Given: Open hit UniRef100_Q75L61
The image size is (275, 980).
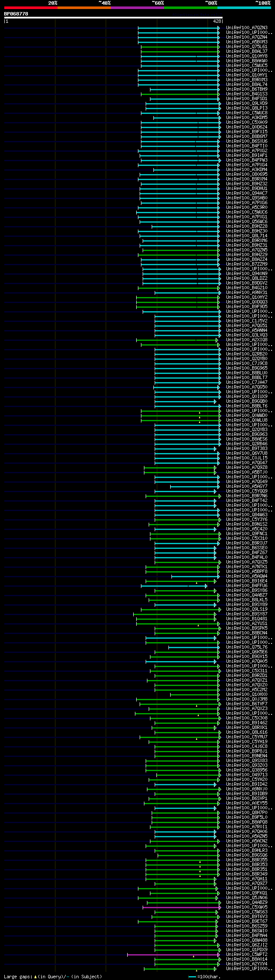Looking at the screenshot, I should [247, 47].
